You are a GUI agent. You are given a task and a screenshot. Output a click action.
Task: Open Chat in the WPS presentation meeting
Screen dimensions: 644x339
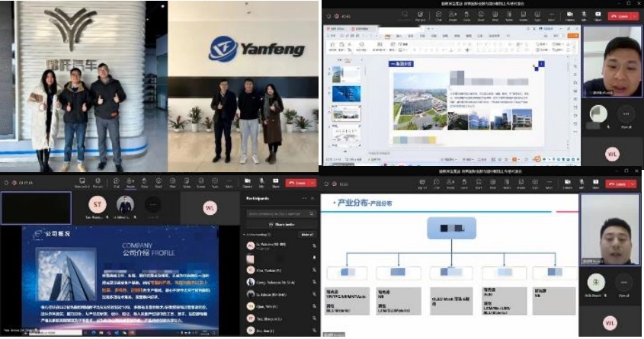tap(439, 17)
